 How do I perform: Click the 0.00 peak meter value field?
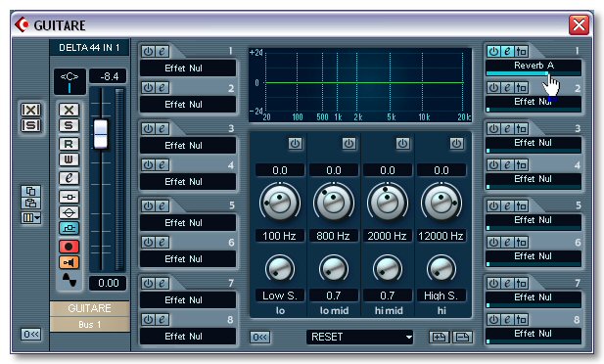coord(108,283)
